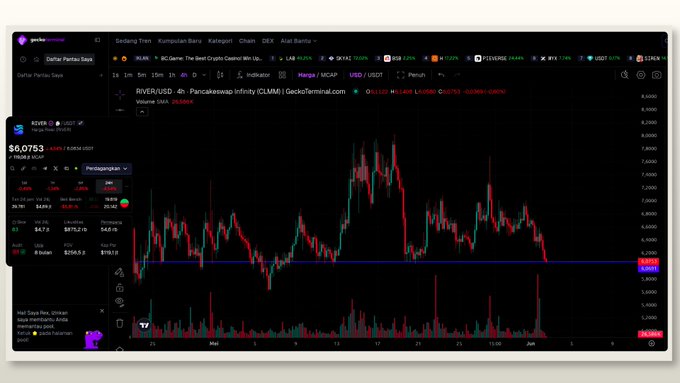Take a chart snapshot with camera icon
The height and width of the screenshot is (383, 680).
click(657, 75)
